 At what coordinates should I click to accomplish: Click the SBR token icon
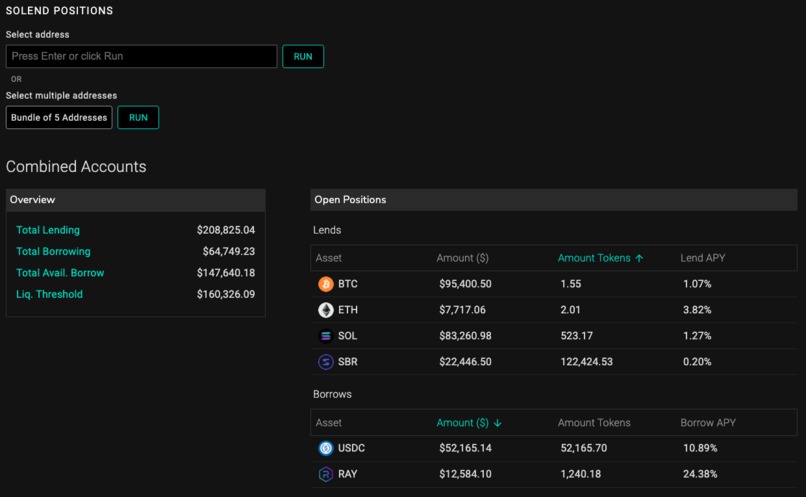click(325, 362)
